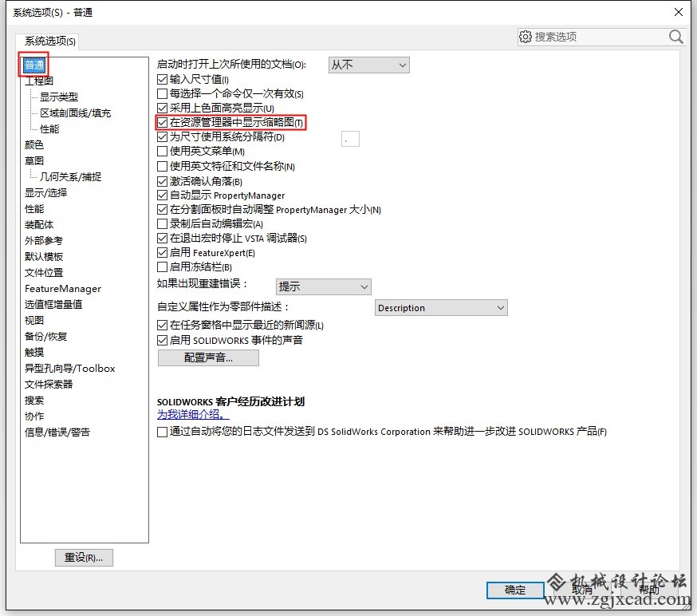Screen dimensions: 697x616
Task: Select 装配体 in the options tree
Action: pyautogui.click(x=39, y=225)
